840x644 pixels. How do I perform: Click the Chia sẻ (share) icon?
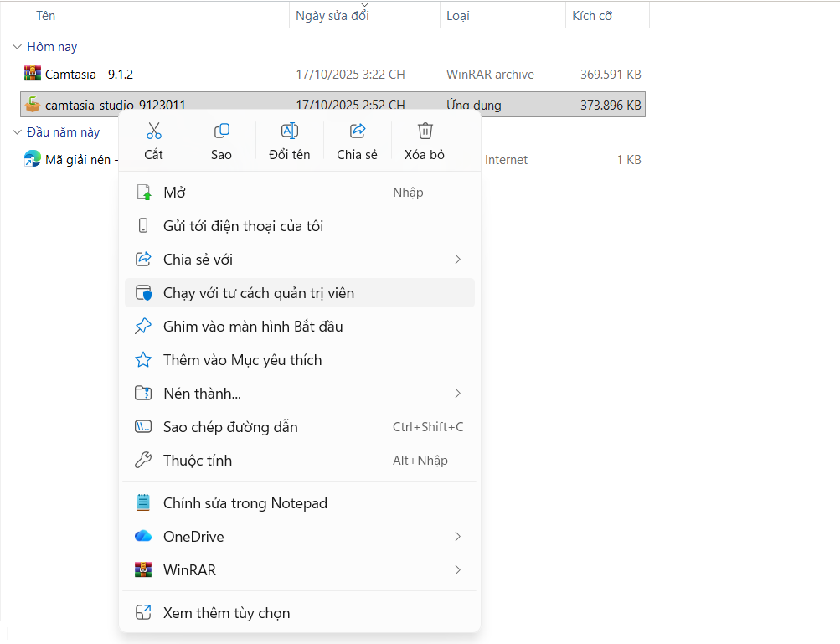pos(358,131)
